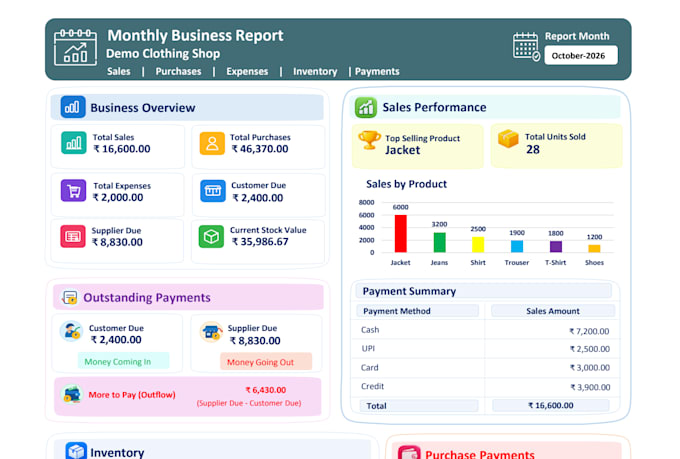Click the Outstanding Payments header icon
The width and height of the screenshot is (680, 459).
(70, 298)
